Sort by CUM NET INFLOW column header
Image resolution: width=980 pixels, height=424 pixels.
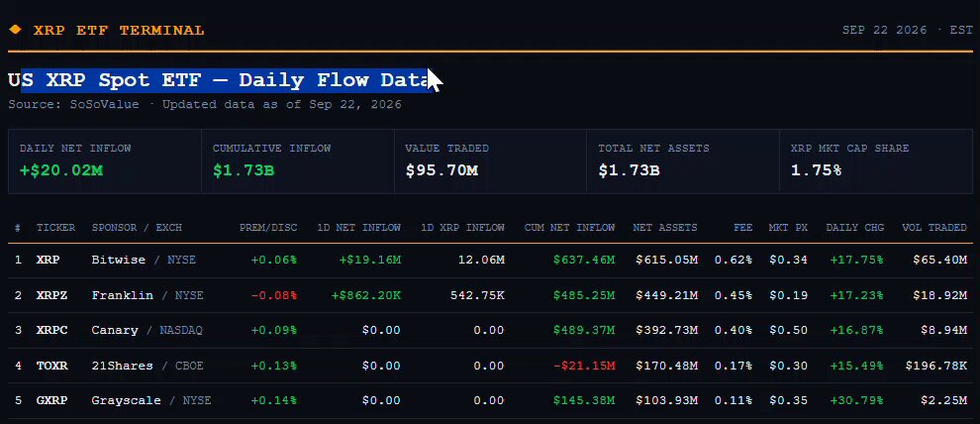click(569, 228)
